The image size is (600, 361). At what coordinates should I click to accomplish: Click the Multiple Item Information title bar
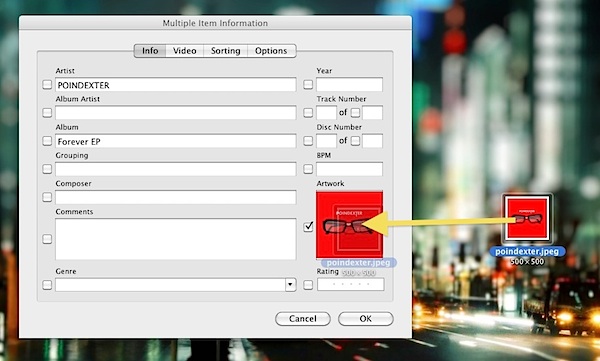pyautogui.click(x=215, y=23)
